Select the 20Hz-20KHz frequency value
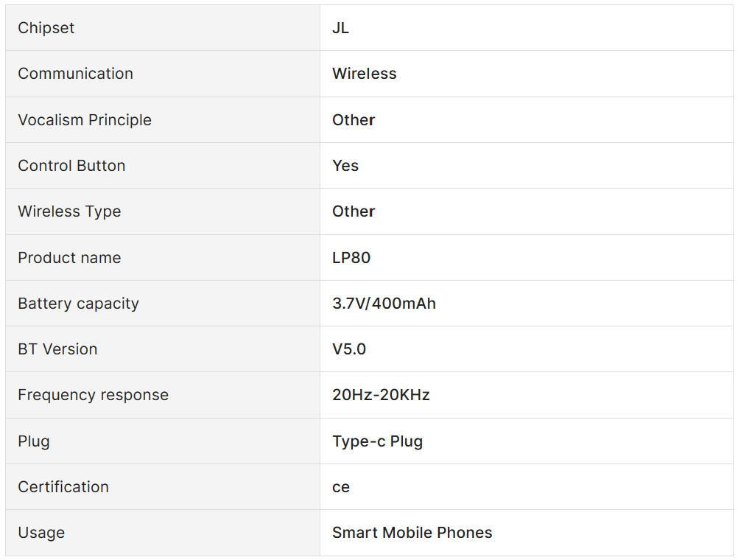738x560 pixels. [381, 395]
